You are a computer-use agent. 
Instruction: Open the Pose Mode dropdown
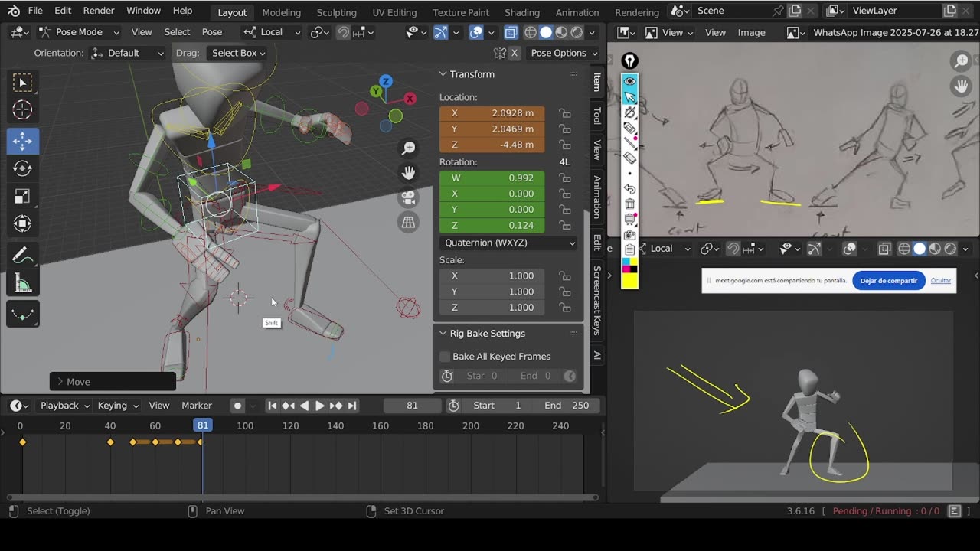(x=79, y=32)
